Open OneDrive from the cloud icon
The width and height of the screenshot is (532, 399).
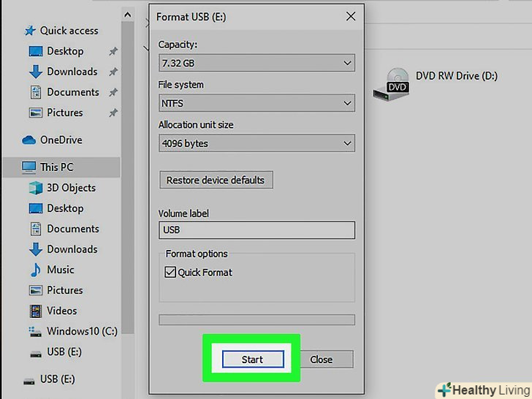tap(28, 140)
